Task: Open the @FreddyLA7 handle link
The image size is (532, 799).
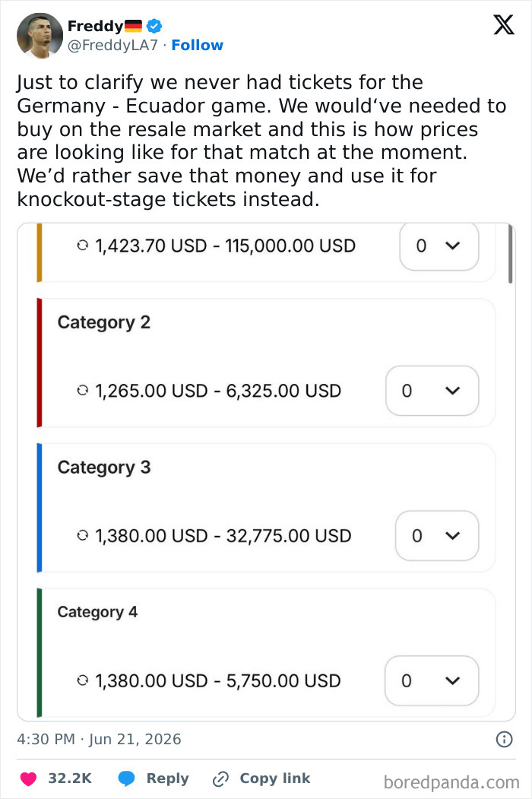Action: click(x=112, y=45)
